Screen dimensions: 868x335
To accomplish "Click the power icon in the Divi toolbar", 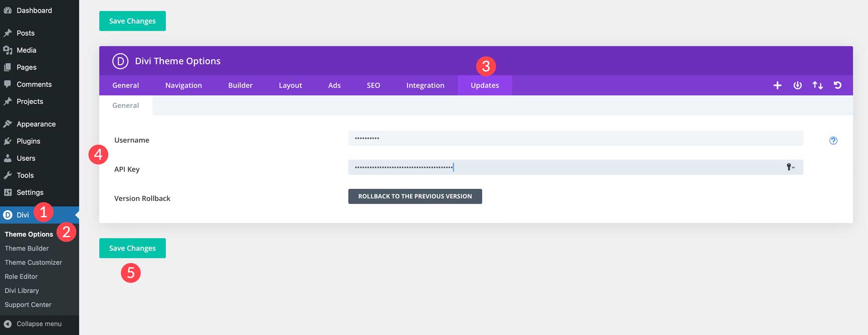I will pos(798,85).
